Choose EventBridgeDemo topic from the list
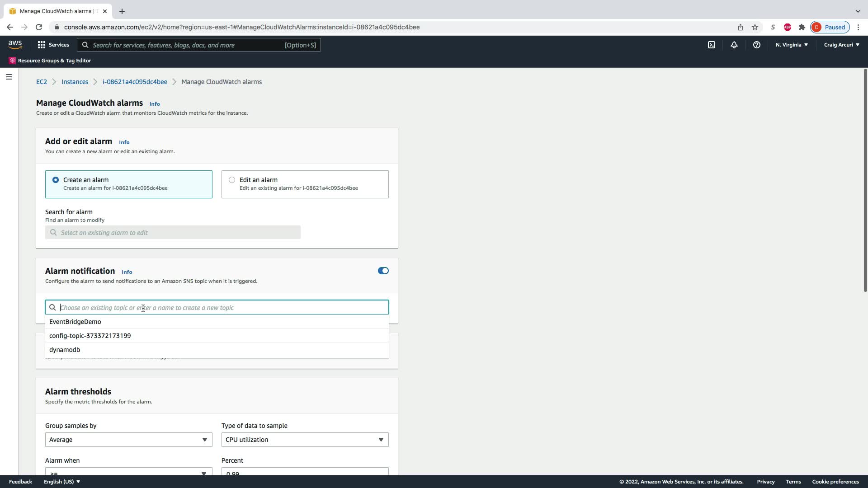The width and height of the screenshot is (868, 488). (75, 322)
